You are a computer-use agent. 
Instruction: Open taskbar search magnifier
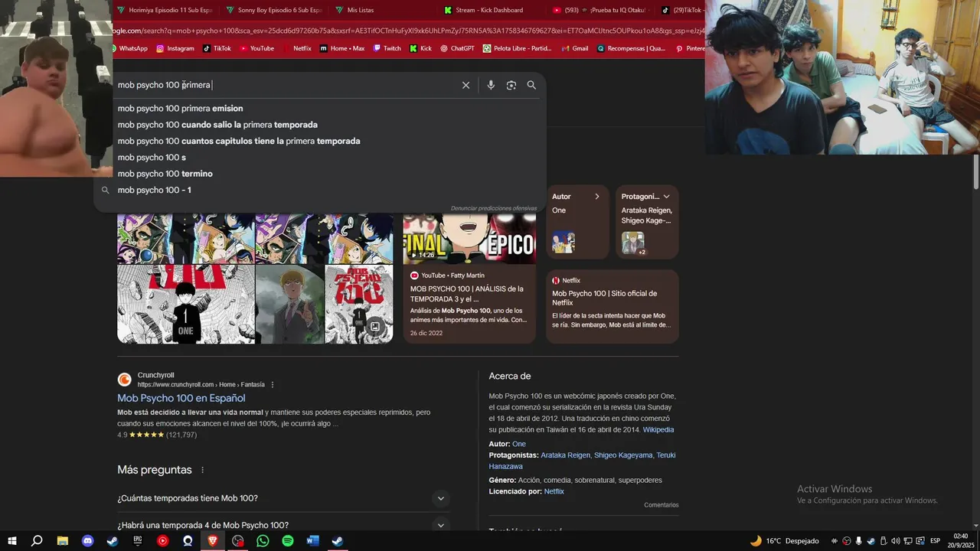[37, 541]
